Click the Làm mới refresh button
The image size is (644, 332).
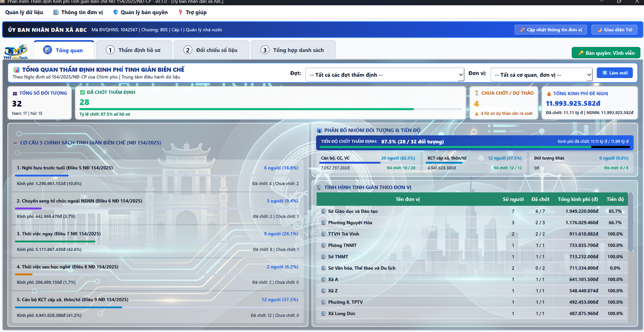615,73
